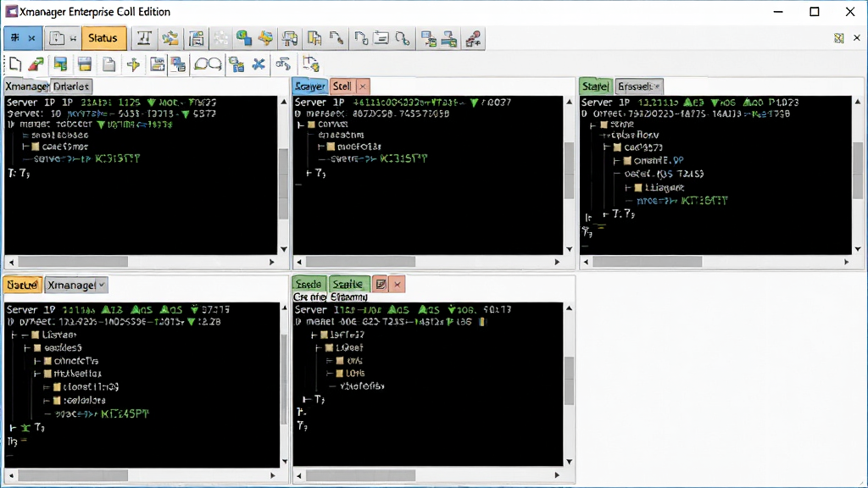Click the yellow floppy disk save icon
Screen dimensions: 868x488
[x=85, y=64]
